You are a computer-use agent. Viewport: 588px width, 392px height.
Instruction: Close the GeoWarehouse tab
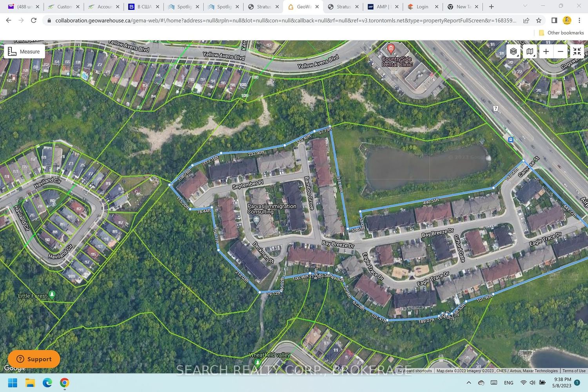tap(317, 7)
